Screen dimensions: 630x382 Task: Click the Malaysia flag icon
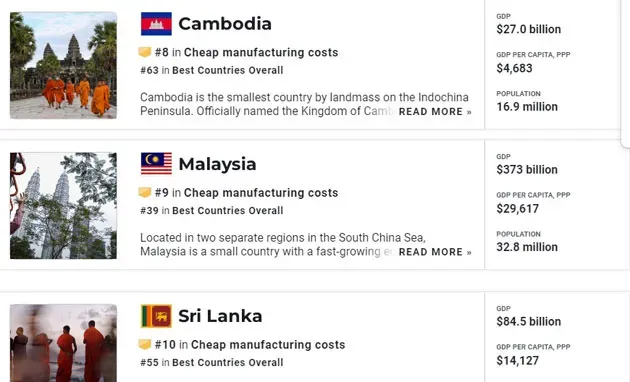point(156,163)
